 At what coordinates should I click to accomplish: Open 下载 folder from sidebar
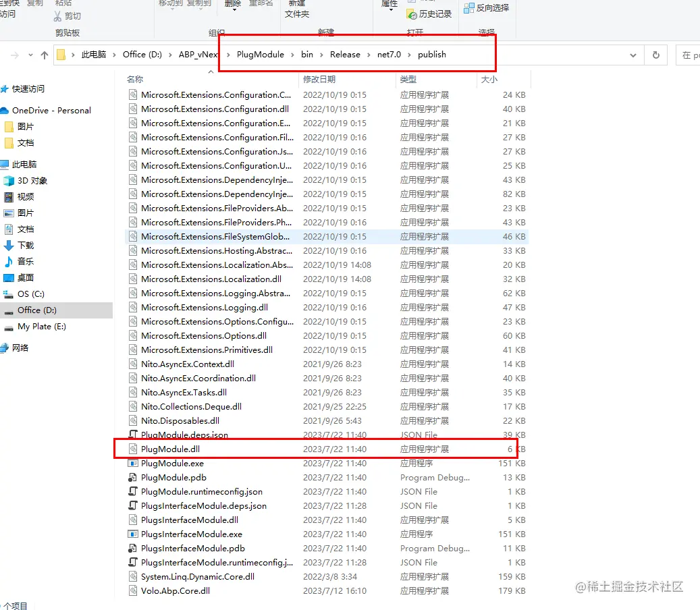pos(25,246)
